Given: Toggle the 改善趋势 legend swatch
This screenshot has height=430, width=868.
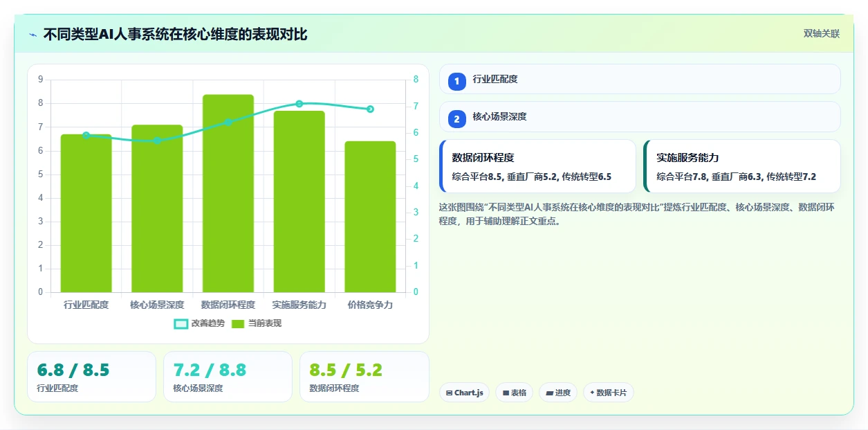Looking at the screenshot, I should (181, 323).
